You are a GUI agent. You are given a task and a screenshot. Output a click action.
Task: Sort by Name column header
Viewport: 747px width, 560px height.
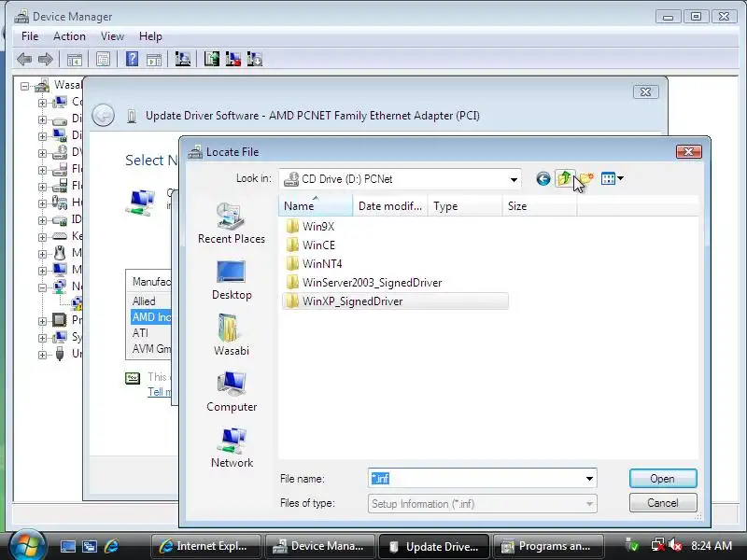tap(316, 206)
